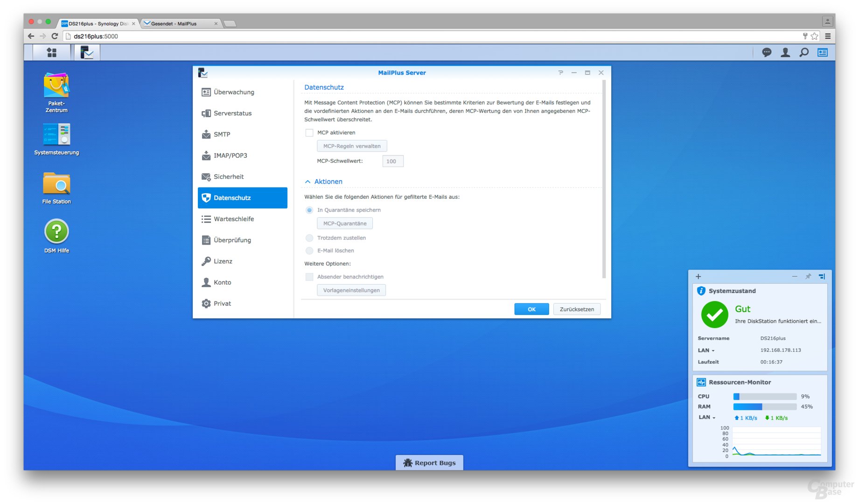
Task: Open Serverstatus section
Action: pos(243,113)
